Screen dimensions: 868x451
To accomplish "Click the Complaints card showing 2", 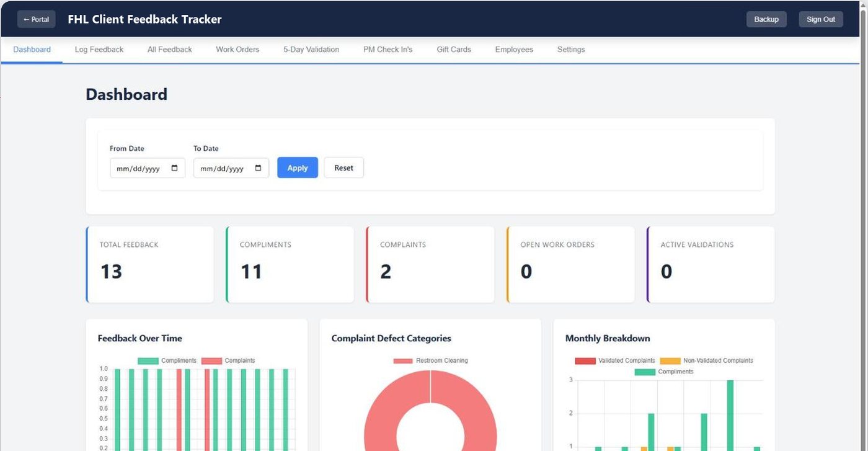I will [430, 264].
